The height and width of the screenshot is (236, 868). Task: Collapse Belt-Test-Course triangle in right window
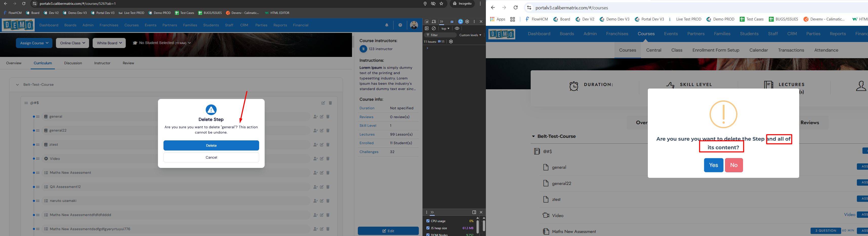coord(533,136)
